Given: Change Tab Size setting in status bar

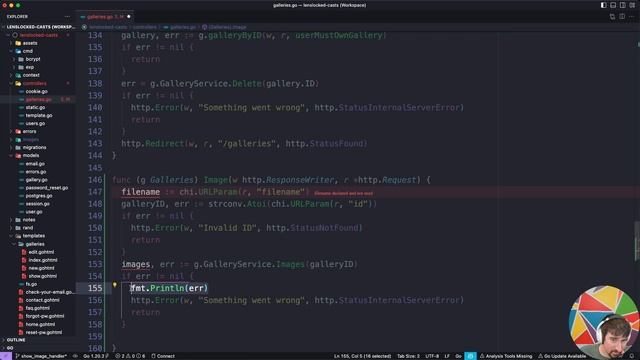Looking at the screenshot, I should (408, 356).
